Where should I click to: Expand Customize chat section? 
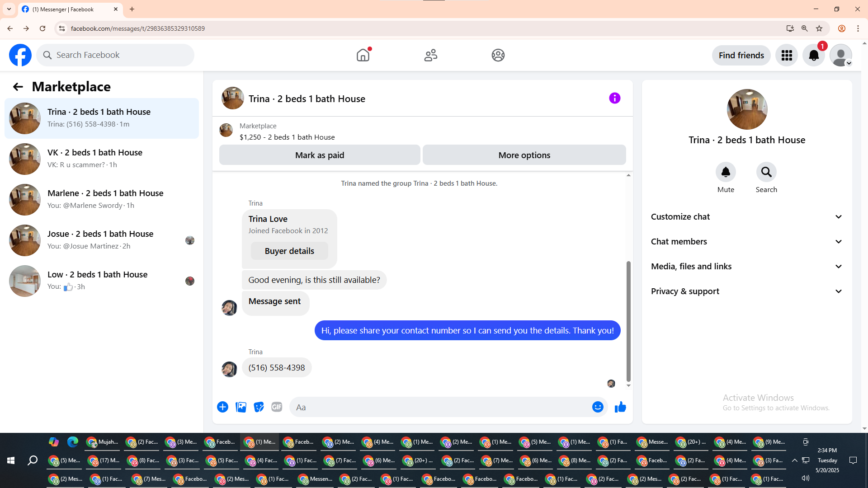(x=747, y=217)
